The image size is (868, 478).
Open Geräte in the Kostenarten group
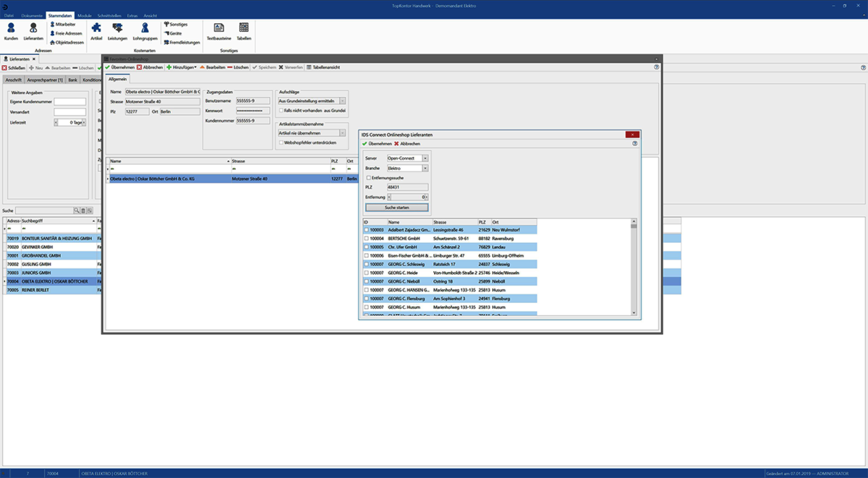click(x=174, y=33)
